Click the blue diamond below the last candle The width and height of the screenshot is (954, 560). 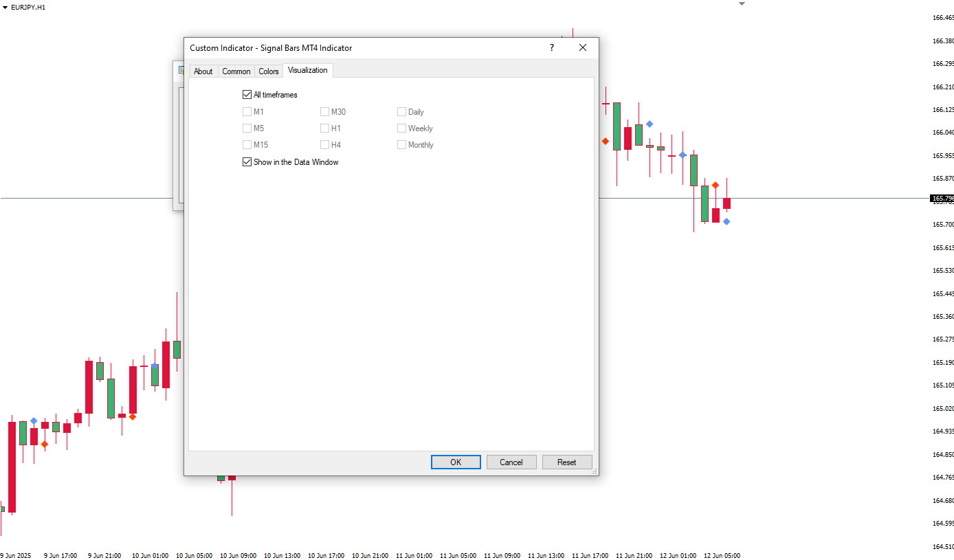[x=726, y=221]
